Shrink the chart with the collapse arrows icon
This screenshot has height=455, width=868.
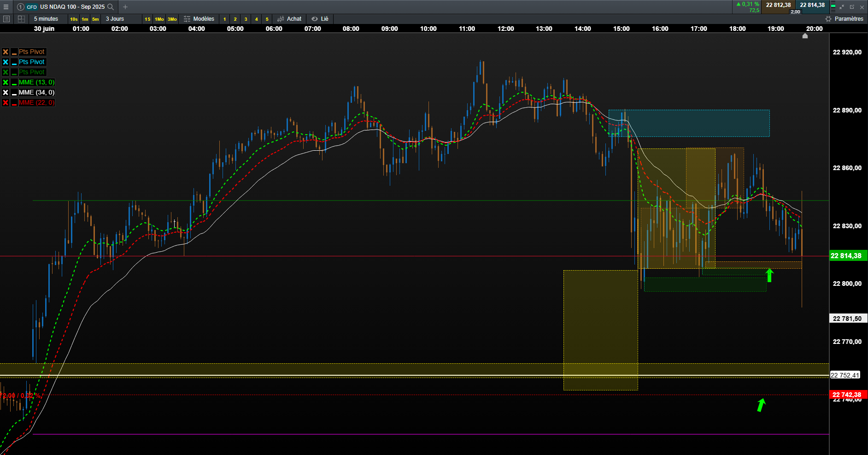842,7
